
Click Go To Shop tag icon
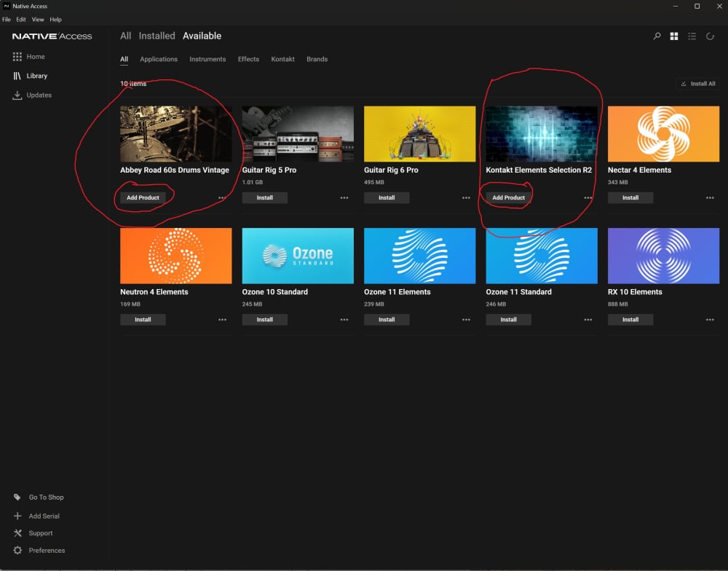[x=17, y=497]
